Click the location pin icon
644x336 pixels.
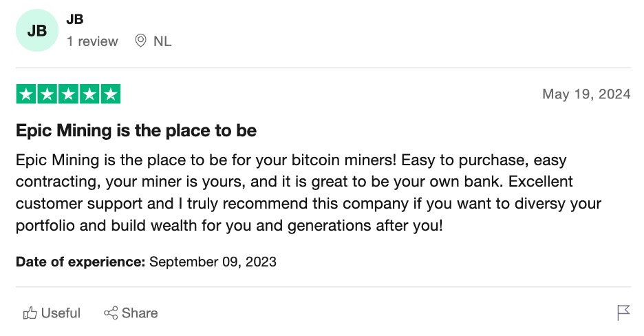tap(141, 41)
